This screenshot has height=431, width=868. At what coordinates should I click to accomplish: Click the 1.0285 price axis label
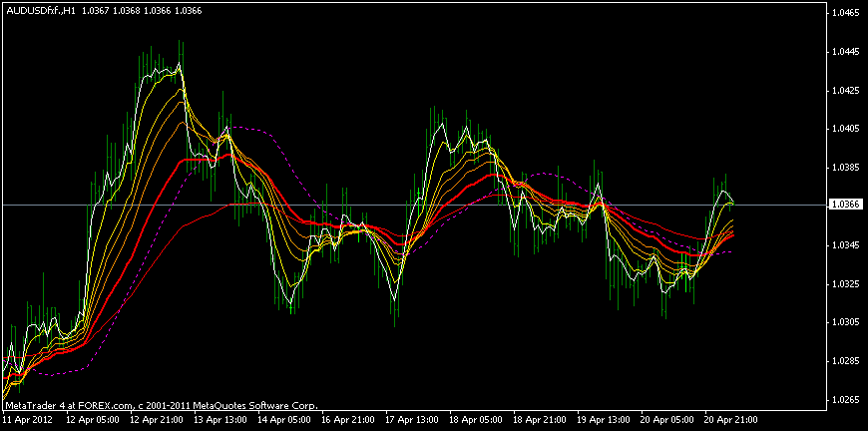(845, 361)
